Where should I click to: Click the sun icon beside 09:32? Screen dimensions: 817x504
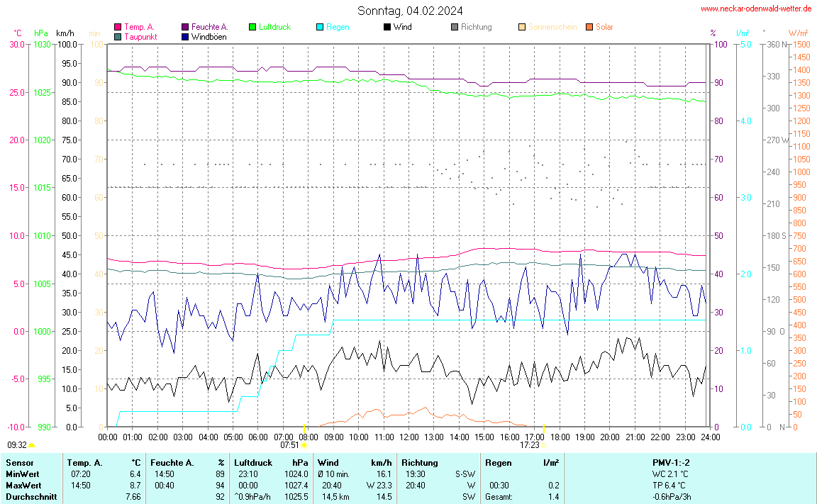32,445
